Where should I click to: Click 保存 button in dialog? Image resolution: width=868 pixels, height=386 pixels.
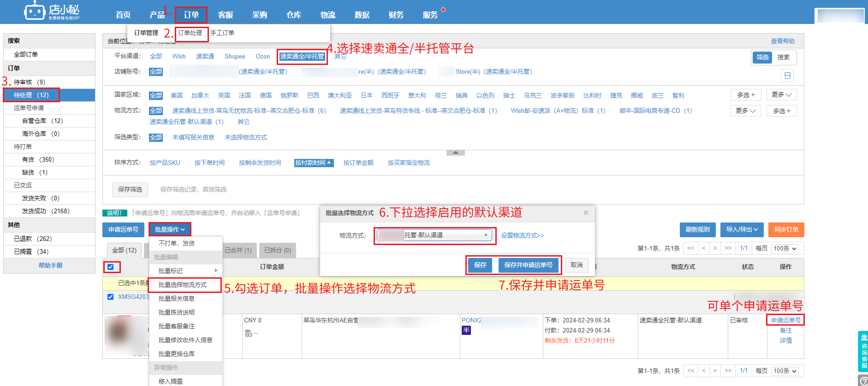tap(480, 265)
